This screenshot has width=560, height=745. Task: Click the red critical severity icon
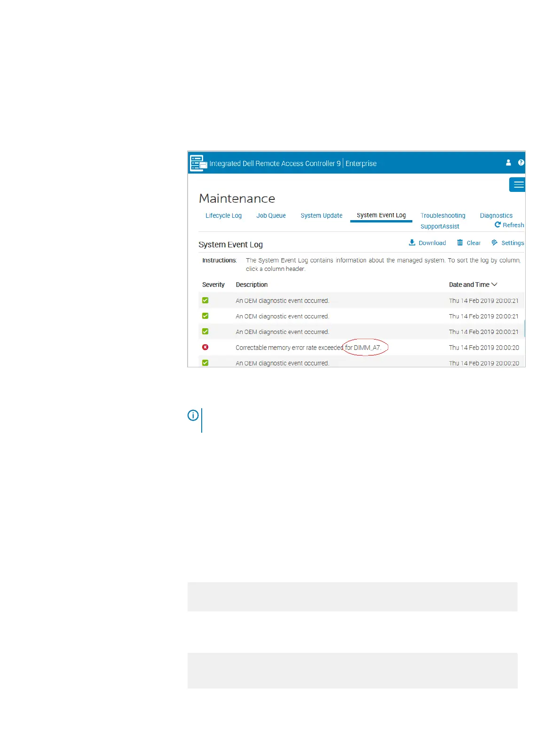click(x=205, y=347)
